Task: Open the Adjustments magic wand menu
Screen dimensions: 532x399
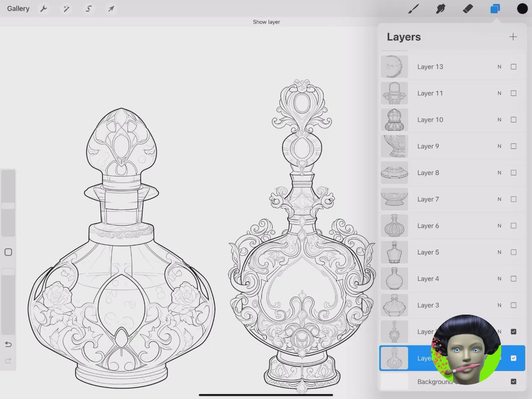Action: tap(66, 9)
